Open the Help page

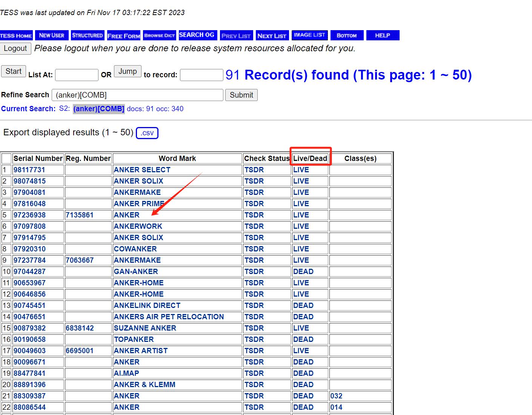(x=383, y=35)
